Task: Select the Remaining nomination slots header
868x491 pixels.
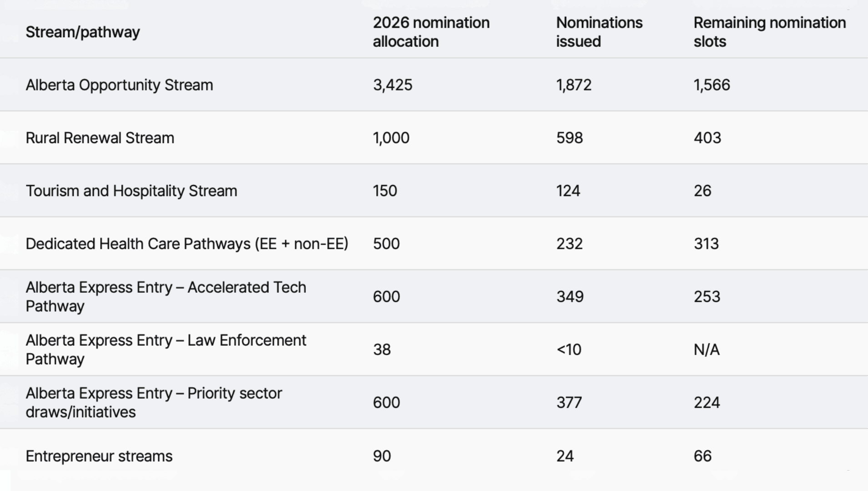Action: 770,32
